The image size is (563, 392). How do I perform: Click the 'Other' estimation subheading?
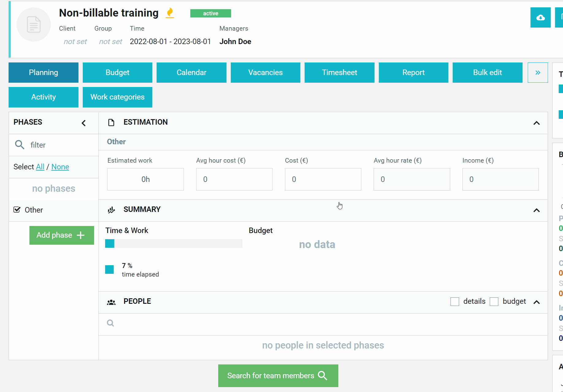click(116, 142)
